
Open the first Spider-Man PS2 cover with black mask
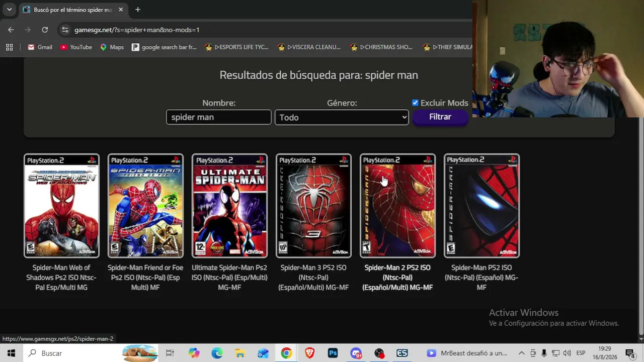point(481,206)
